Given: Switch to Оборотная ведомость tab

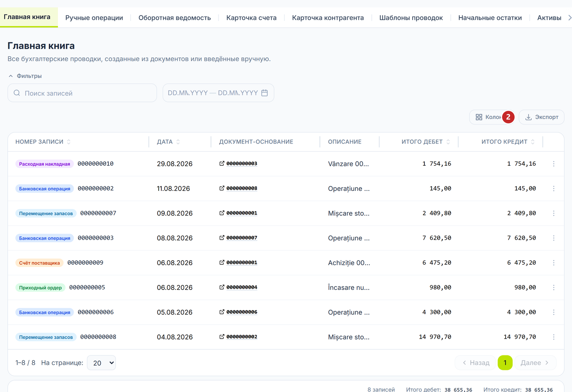Looking at the screenshot, I should [175, 18].
